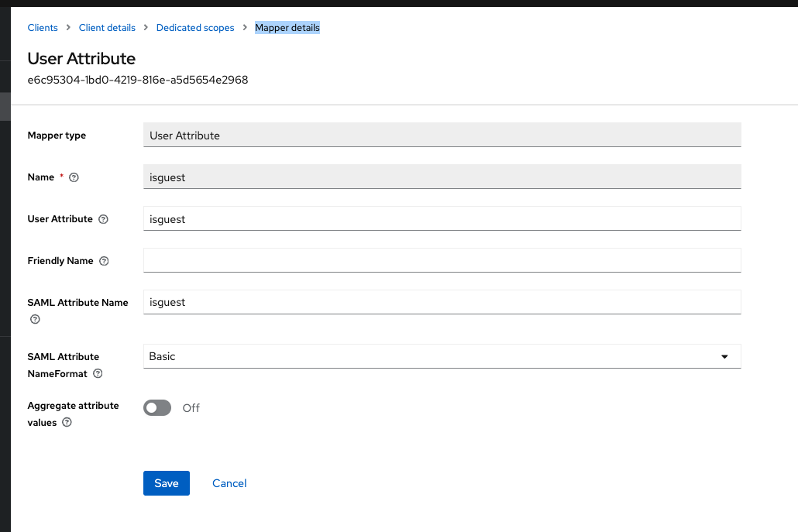Click the help icon beside Name label
798x532 pixels.
[x=74, y=177]
